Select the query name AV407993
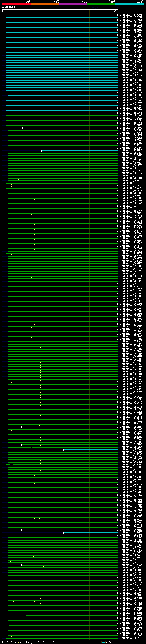Screen dimensions: 146x644 pos(8,7)
